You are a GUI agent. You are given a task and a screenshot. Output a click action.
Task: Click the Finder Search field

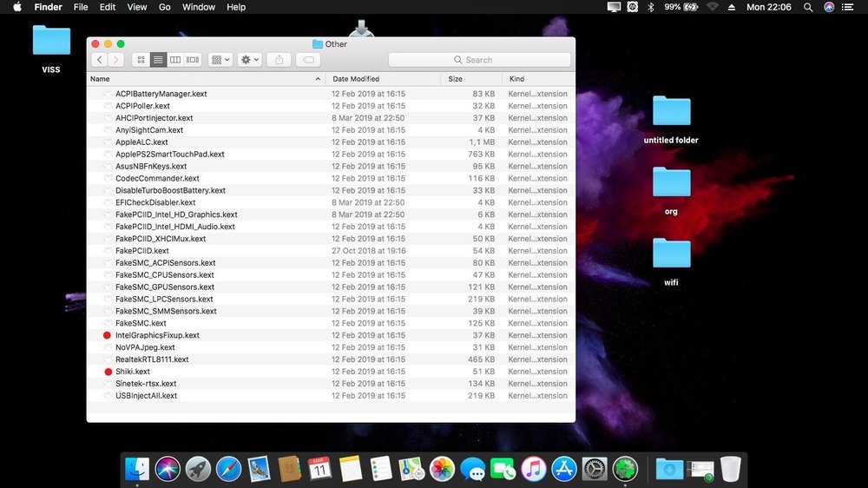point(479,60)
